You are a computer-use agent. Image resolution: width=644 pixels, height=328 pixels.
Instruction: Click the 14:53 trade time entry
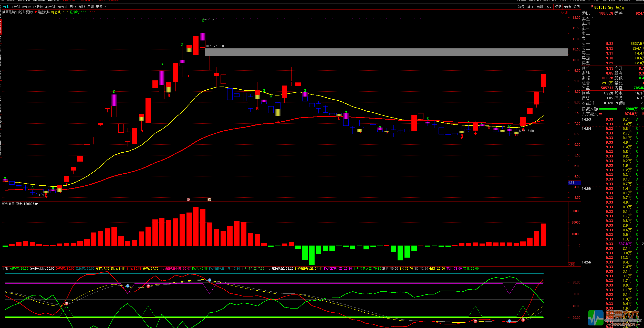click(x=586, y=119)
